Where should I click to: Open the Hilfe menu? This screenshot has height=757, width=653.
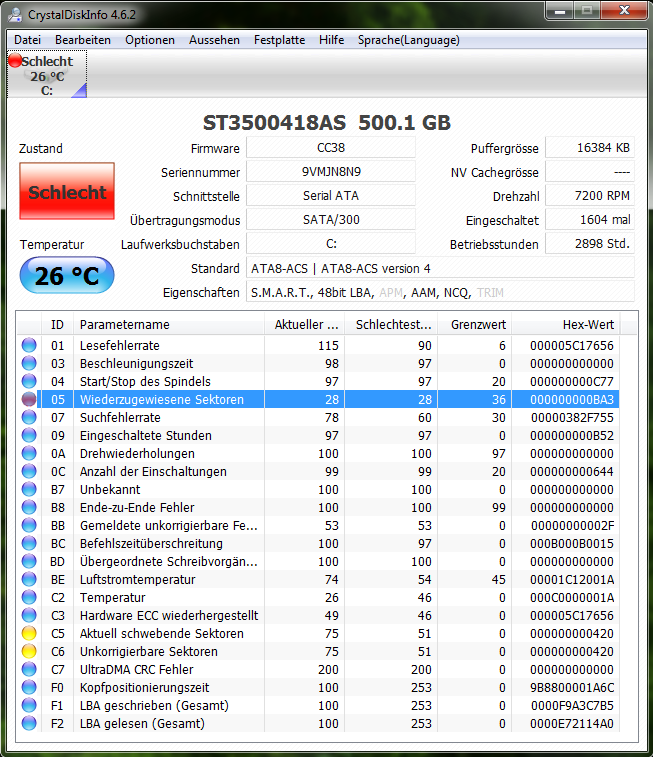(x=332, y=40)
